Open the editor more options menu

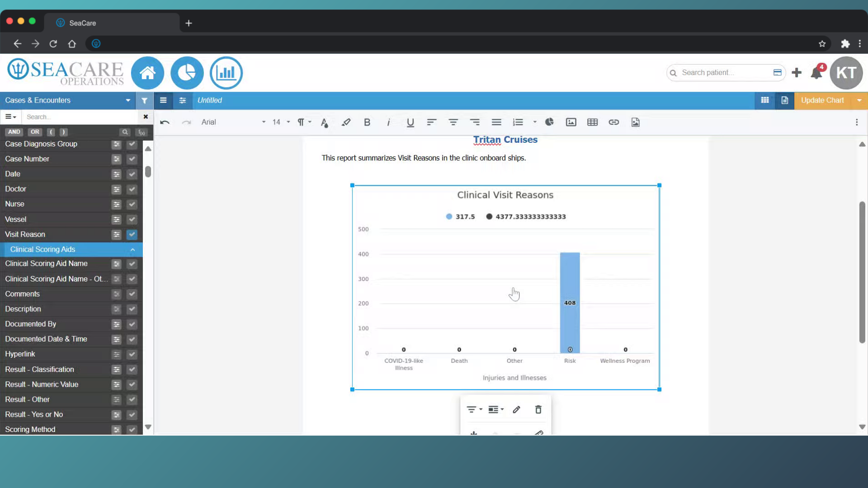pos(857,122)
